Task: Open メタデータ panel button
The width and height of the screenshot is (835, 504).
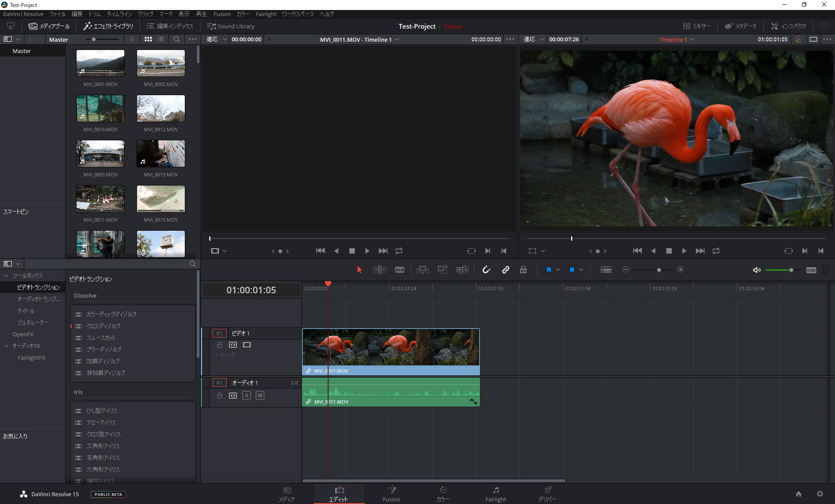Action: tap(741, 26)
